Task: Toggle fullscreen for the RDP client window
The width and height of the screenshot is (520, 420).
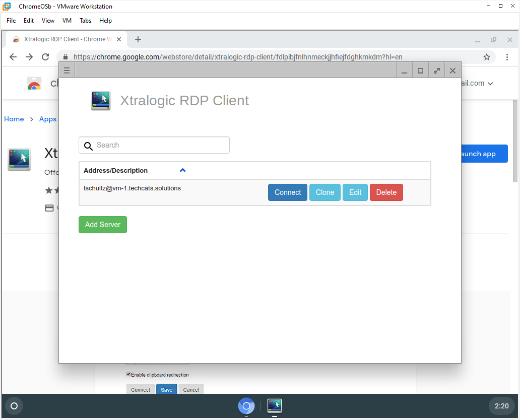Action: click(437, 71)
